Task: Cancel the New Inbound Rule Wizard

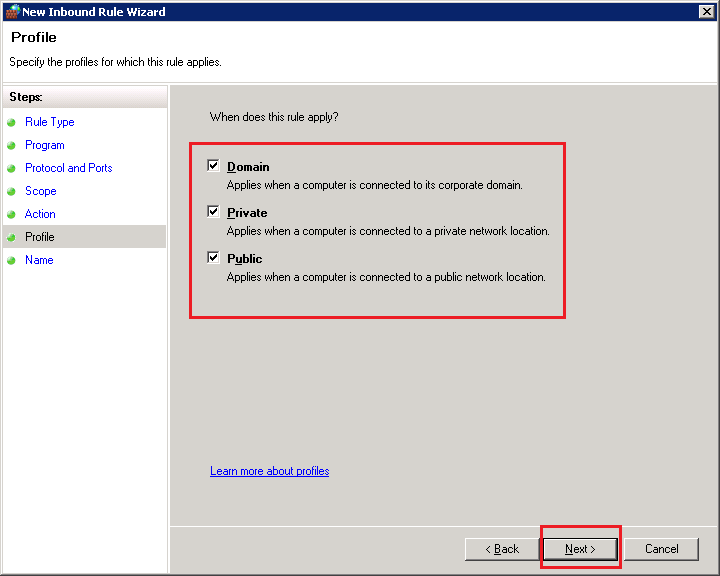Action: click(x=661, y=549)
